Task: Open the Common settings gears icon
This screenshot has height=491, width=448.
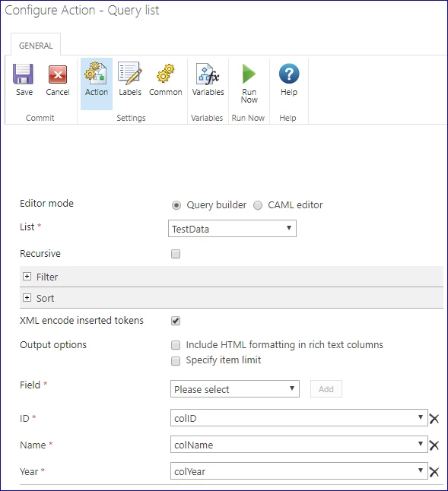Action: click(165, 74)
